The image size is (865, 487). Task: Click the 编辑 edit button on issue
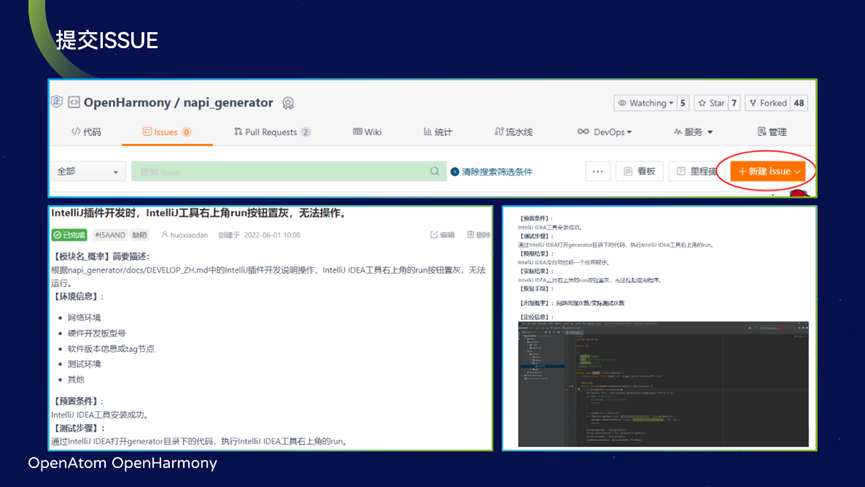coord(442,235)
